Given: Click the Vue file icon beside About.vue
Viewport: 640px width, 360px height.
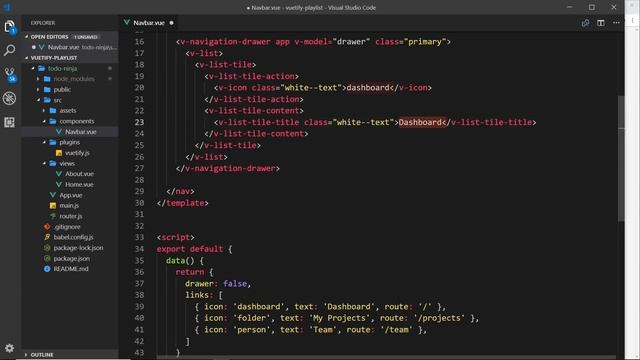Looking at the screenshot, I should coord(59,174).
